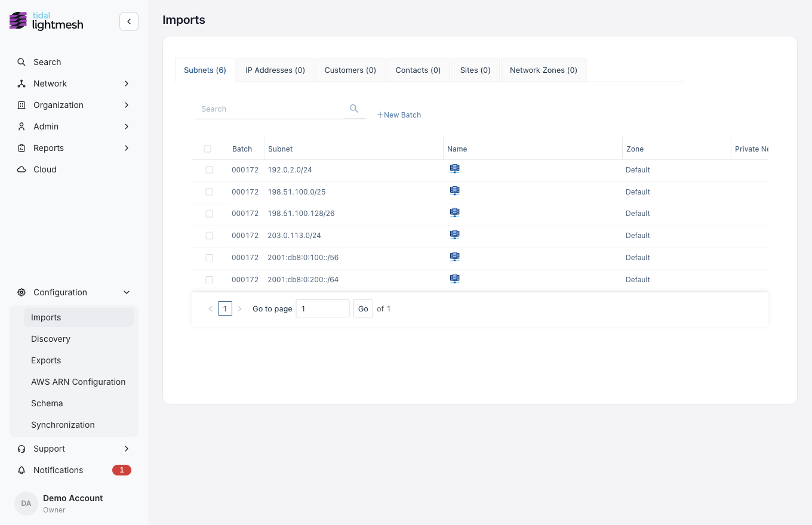This screenshot has width=812, height=525.
Task: Click the Reports clipboard icon
Action: tap(21, 148)
